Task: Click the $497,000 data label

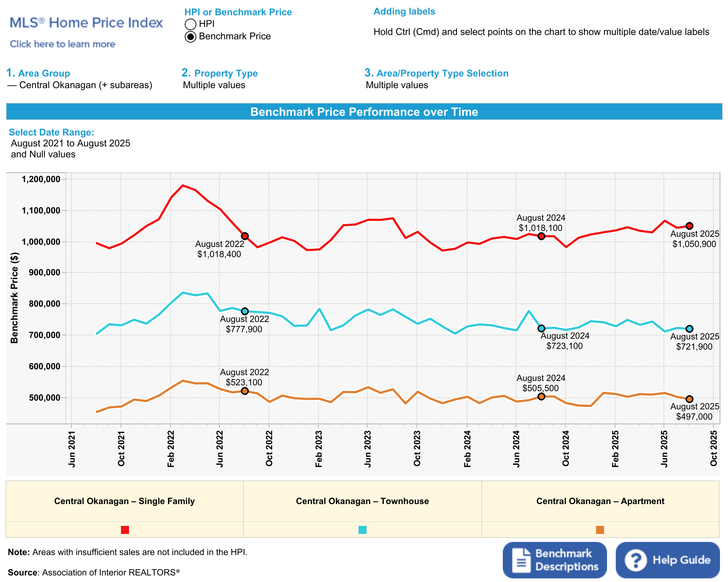Action: pos(694,417)
